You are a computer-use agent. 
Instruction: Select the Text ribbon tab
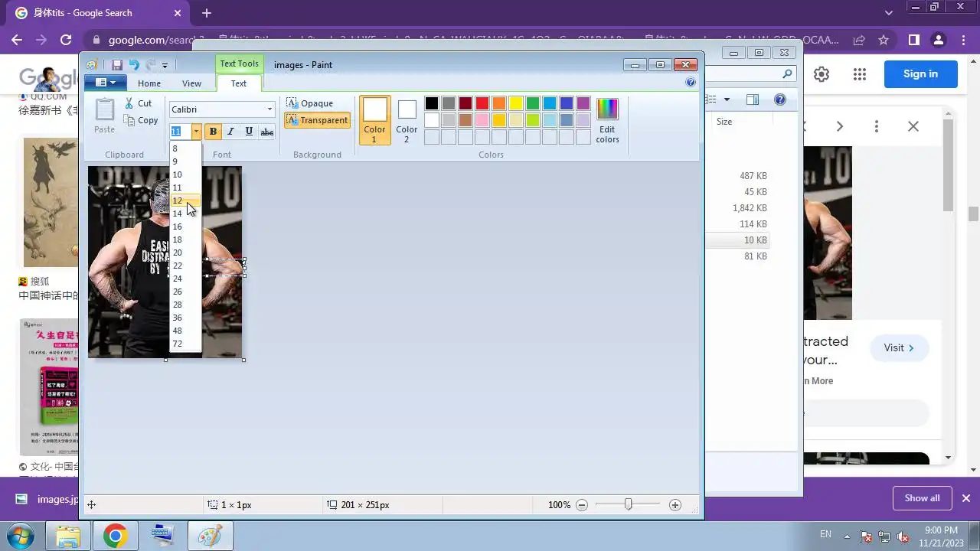239,83
